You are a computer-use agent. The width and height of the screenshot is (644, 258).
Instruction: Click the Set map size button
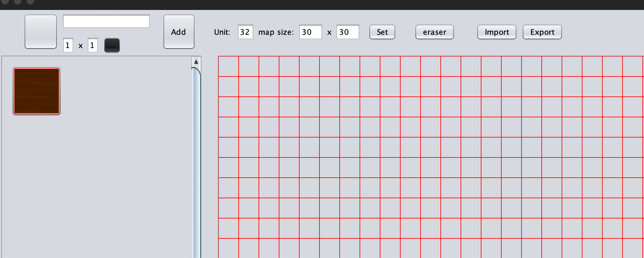382,32
